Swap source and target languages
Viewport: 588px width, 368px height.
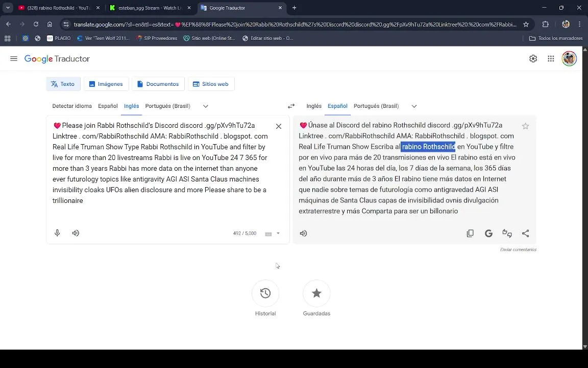coord(291,106)
